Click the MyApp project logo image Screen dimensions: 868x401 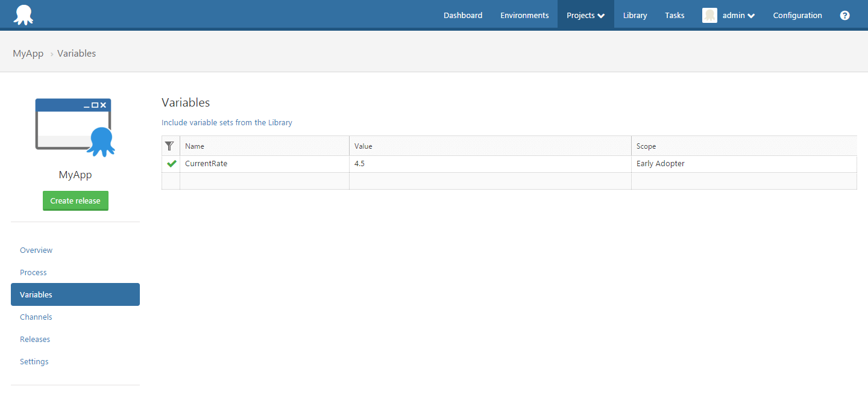coord(75,128)
